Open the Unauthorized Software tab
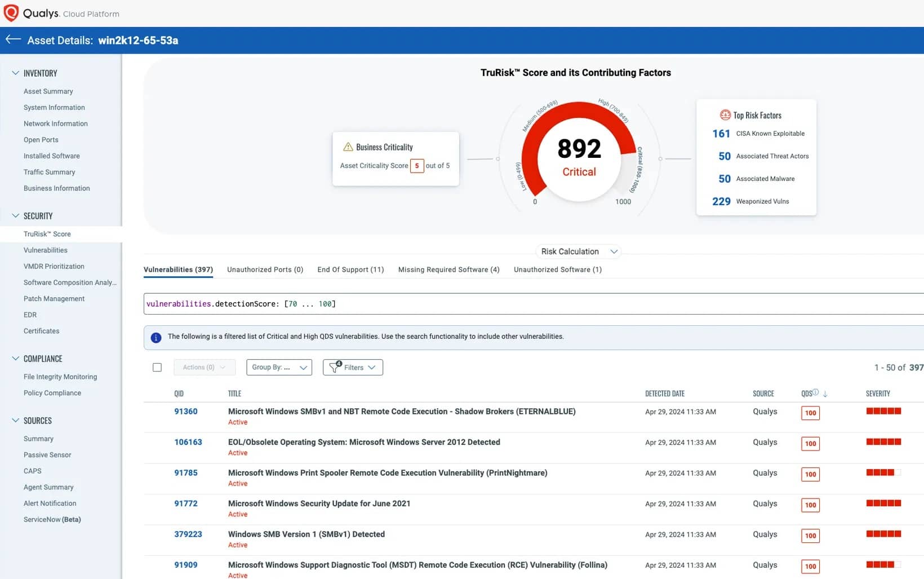Screen dimensions: 924x579 click(x=557, y=269)
